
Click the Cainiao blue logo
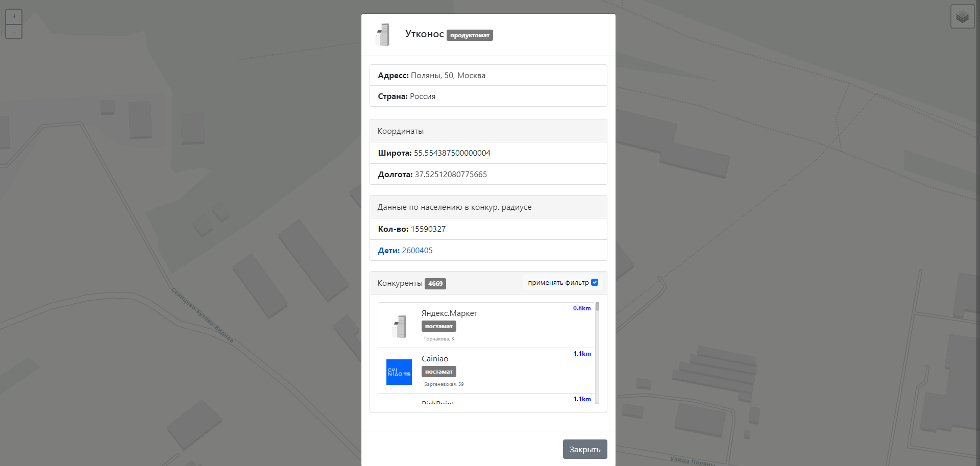[399, 372]
